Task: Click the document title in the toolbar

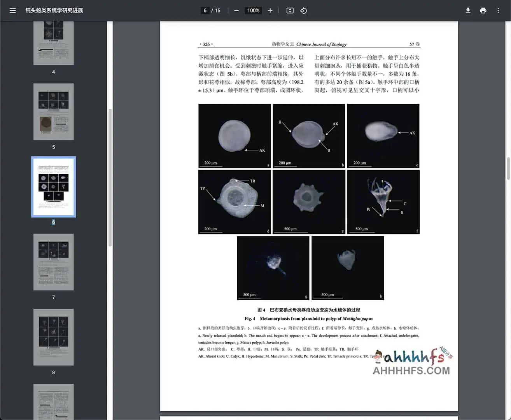Action: click(x=54, y=10)
